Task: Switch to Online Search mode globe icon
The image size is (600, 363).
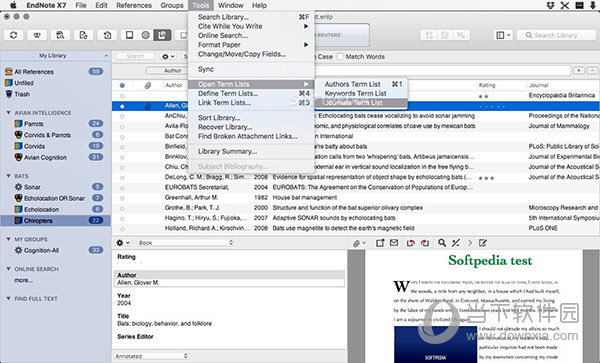Action: (145, 35)
